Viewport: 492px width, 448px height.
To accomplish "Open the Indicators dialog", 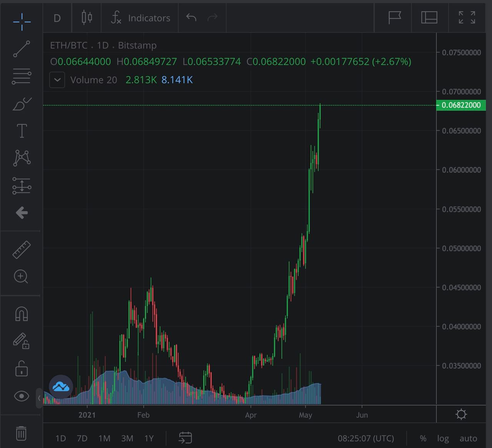I will (140, 18).
